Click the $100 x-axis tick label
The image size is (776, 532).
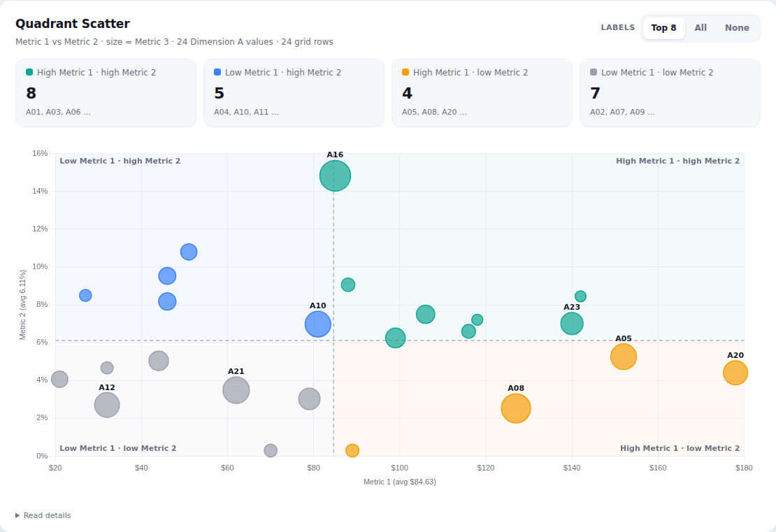[399, 468]
